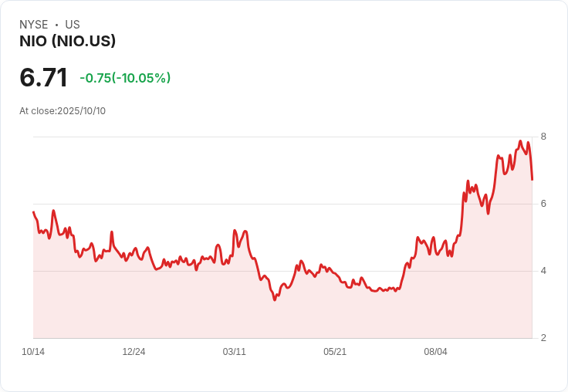Select the 03/11 date on the time axis
This screenshot has width=568, height=392.
click(235, 352)
